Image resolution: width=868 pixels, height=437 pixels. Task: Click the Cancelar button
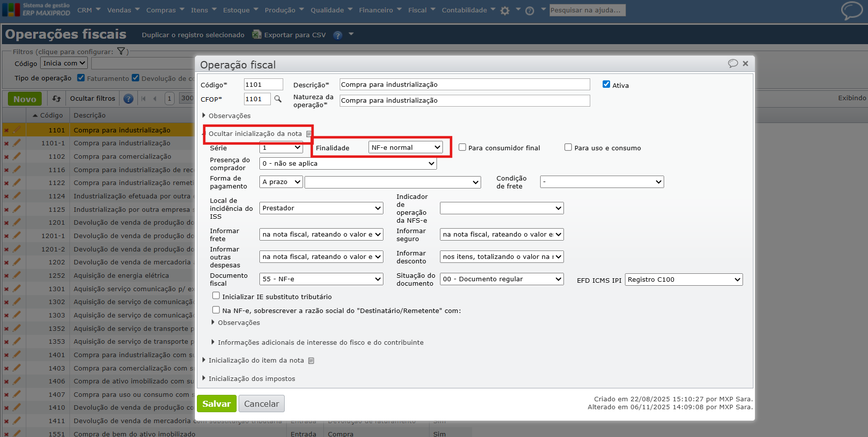[261, 404]
